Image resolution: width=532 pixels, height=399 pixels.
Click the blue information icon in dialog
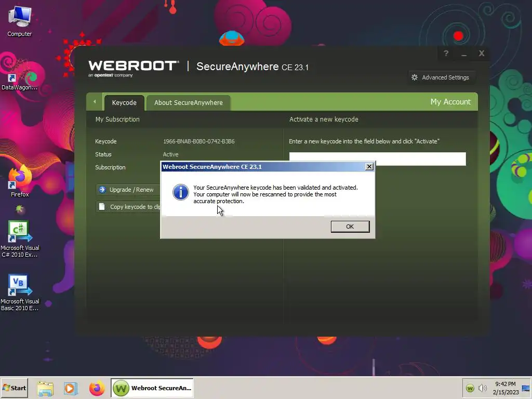(x=180, y=192)
